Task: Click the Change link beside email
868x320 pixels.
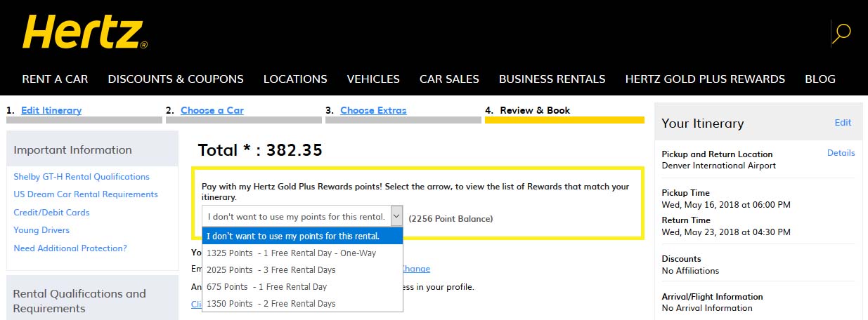Action: [x=415, y=269]
